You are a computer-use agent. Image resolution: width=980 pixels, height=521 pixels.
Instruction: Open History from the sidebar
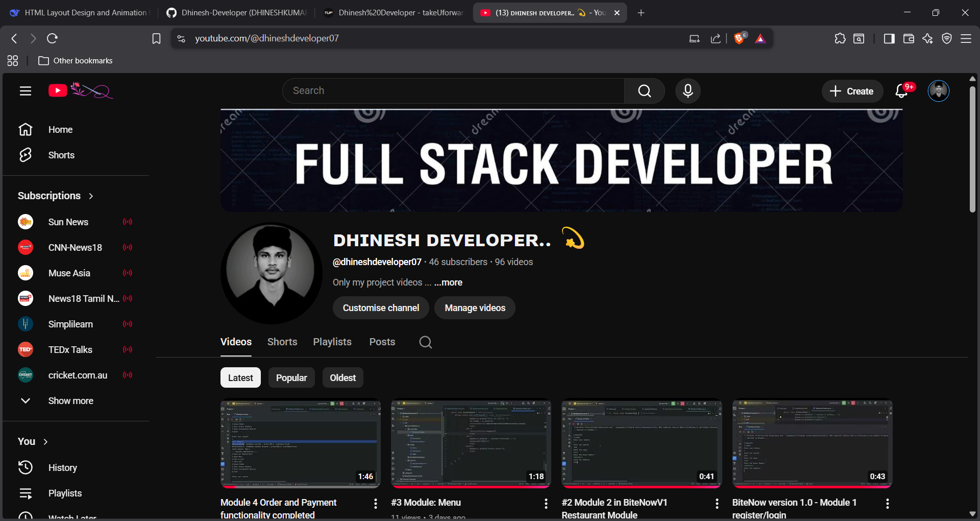tap(62, 467)
